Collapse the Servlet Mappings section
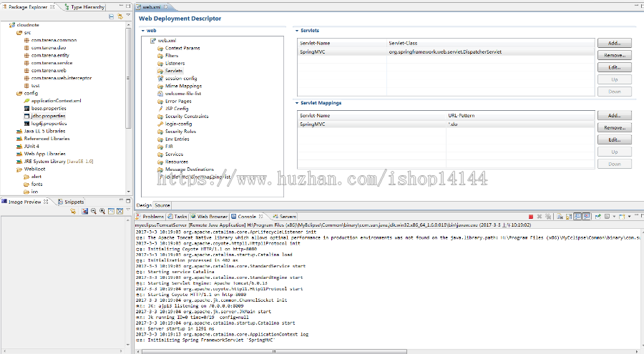 pos(297,103)
